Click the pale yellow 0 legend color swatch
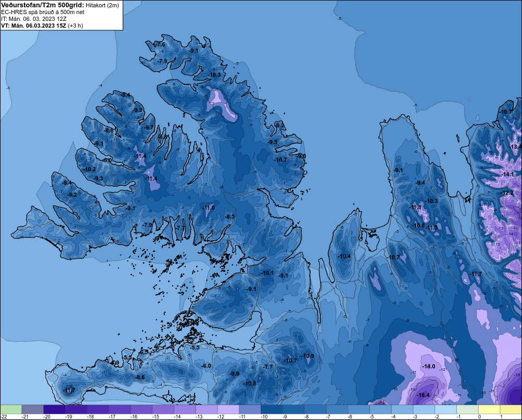The image size is (522, 420). pos(489,409)
